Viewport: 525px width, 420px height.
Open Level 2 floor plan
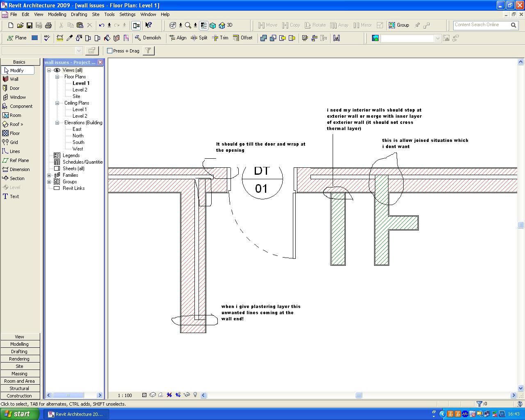click(x=80, y=90)
